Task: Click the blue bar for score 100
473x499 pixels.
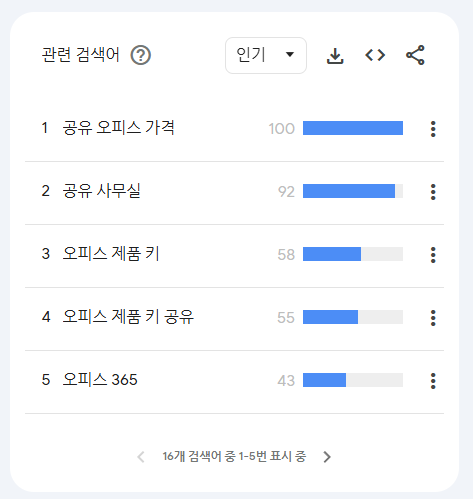Action: click(353, 128)
